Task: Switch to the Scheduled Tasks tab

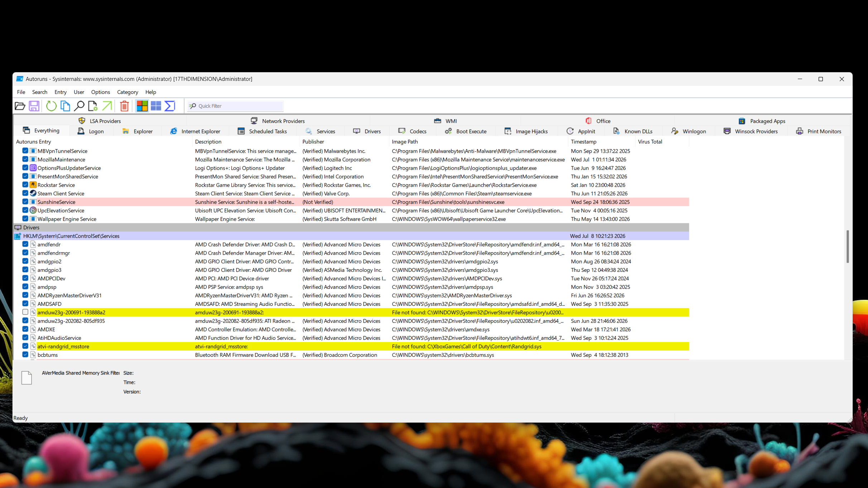Action: coord(262,131)
